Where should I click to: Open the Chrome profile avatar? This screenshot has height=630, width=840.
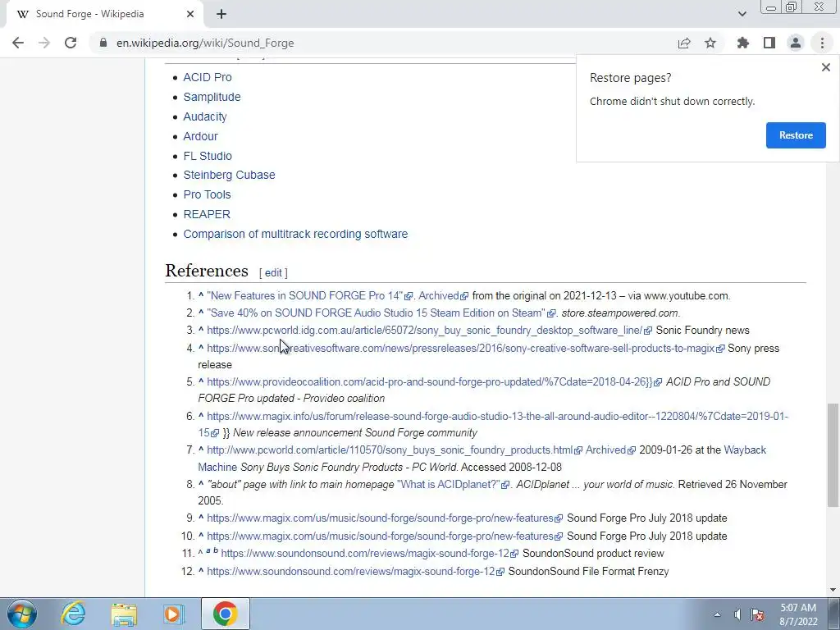(x=796, y=43)
